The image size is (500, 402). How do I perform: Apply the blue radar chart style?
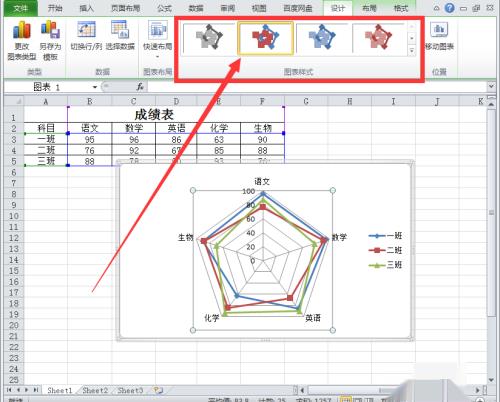click(321, 37)
